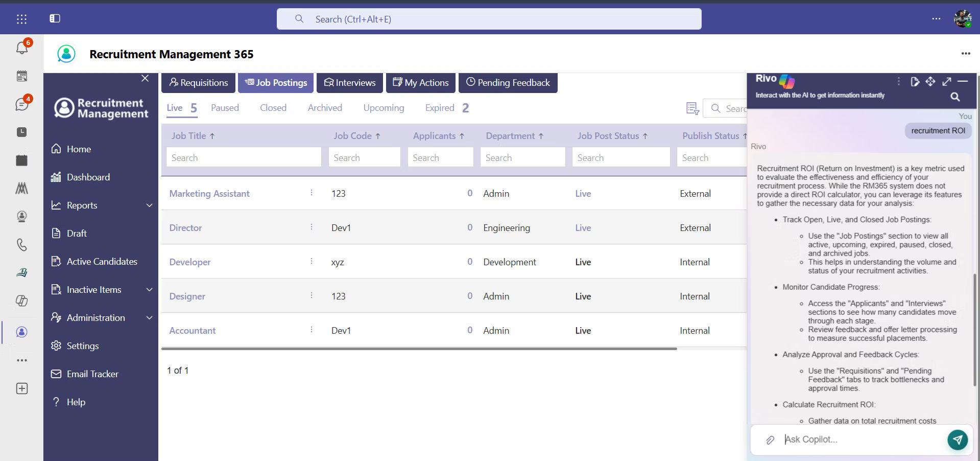Click add apps plus icon in rail
Image resolution: width=980 pixels, height=461 pixels.
tap(21, 388)
